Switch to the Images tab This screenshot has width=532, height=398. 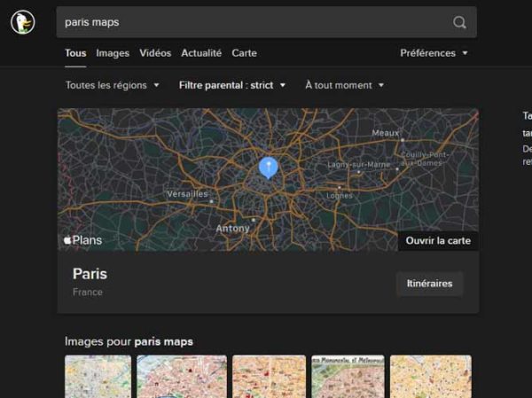[x=113, y=53]
